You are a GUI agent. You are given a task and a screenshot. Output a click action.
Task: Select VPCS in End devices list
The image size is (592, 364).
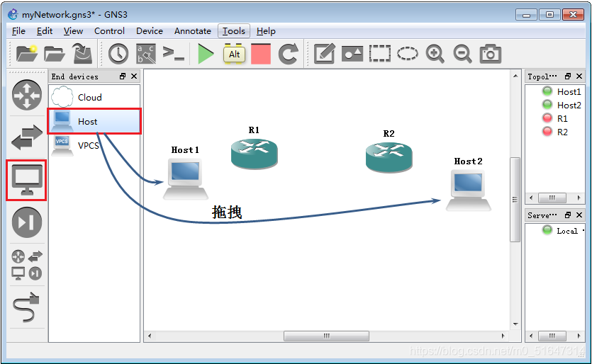[94, 146]
